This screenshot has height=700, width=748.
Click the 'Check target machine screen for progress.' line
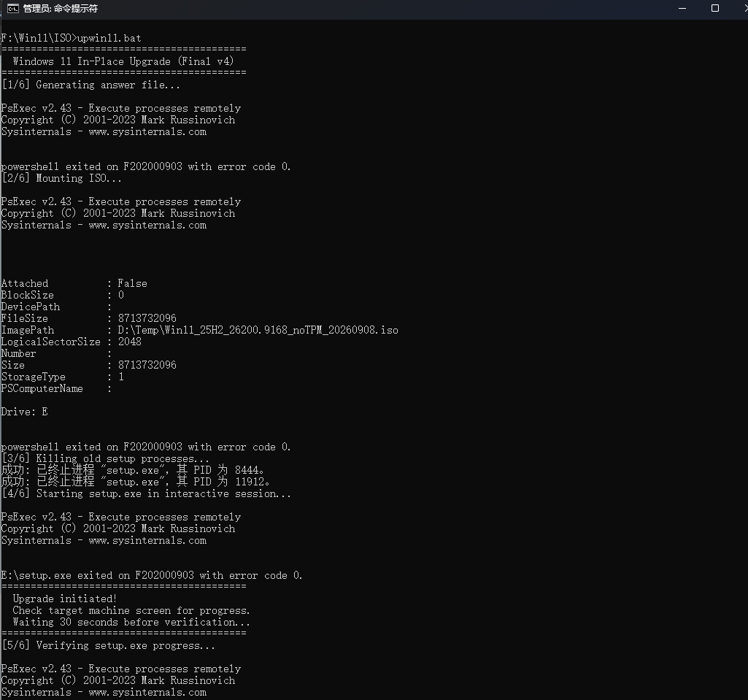[131, 611]
